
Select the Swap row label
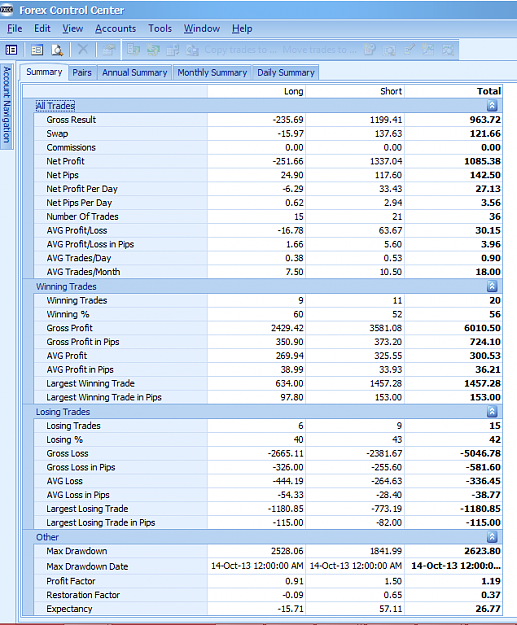[57, 134]
